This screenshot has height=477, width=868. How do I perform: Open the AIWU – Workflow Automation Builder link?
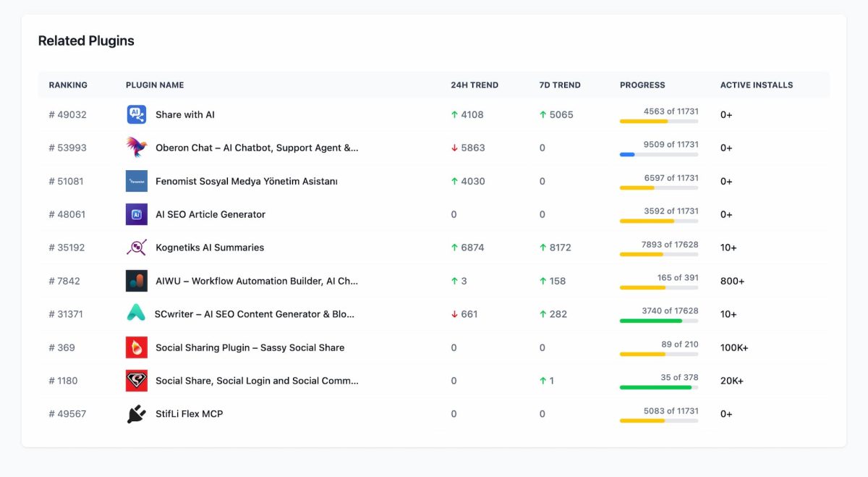[257, 281]
